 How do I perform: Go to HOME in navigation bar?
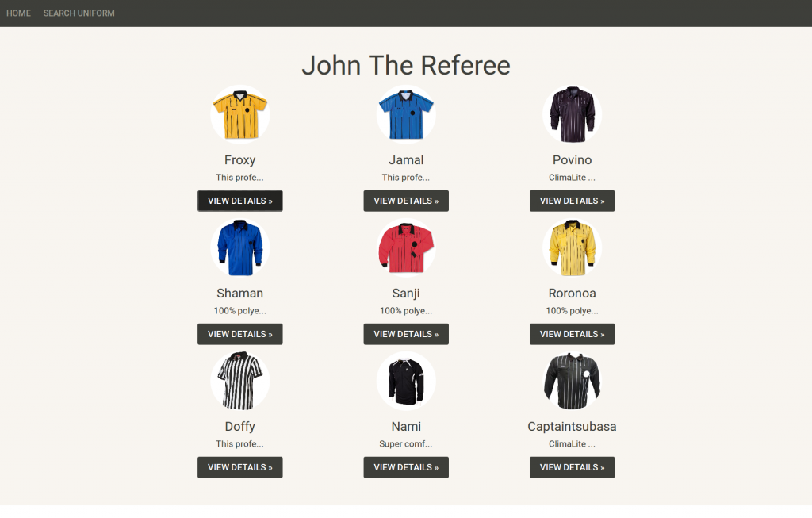[19, 13]
